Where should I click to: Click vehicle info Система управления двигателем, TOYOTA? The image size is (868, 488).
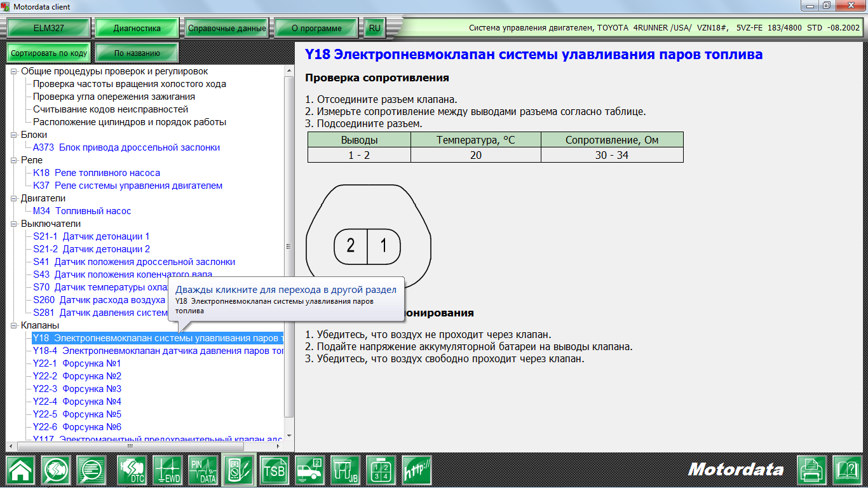pos(664,28)
